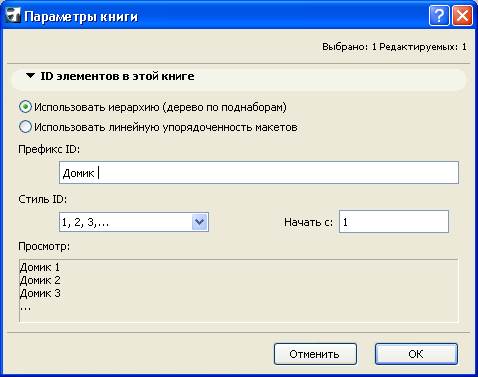
Task: Click the 'Префикс ID:' label
Action: [x=49, y=149]
